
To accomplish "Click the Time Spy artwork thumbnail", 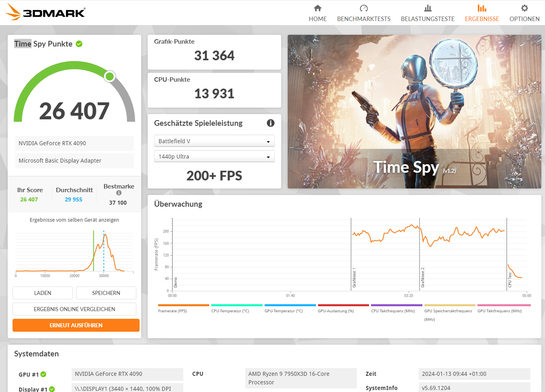I will coord(414,112).
